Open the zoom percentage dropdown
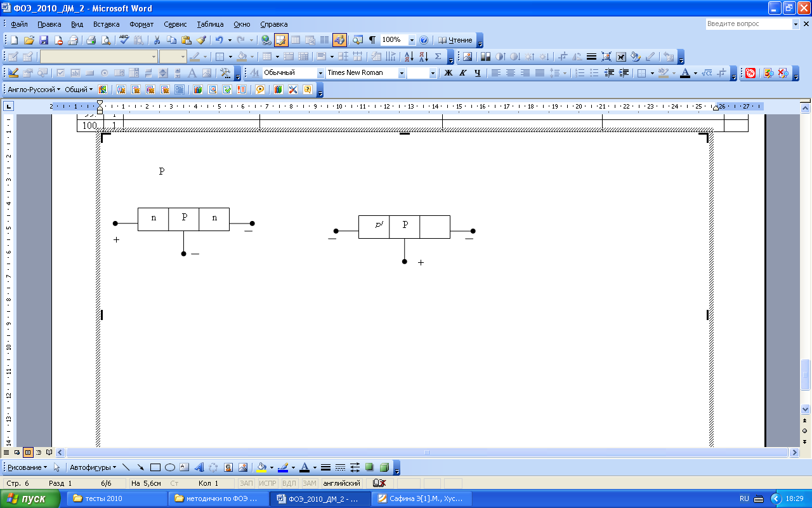Viewport: 812px width, 508px height. (x=412, y=40)
